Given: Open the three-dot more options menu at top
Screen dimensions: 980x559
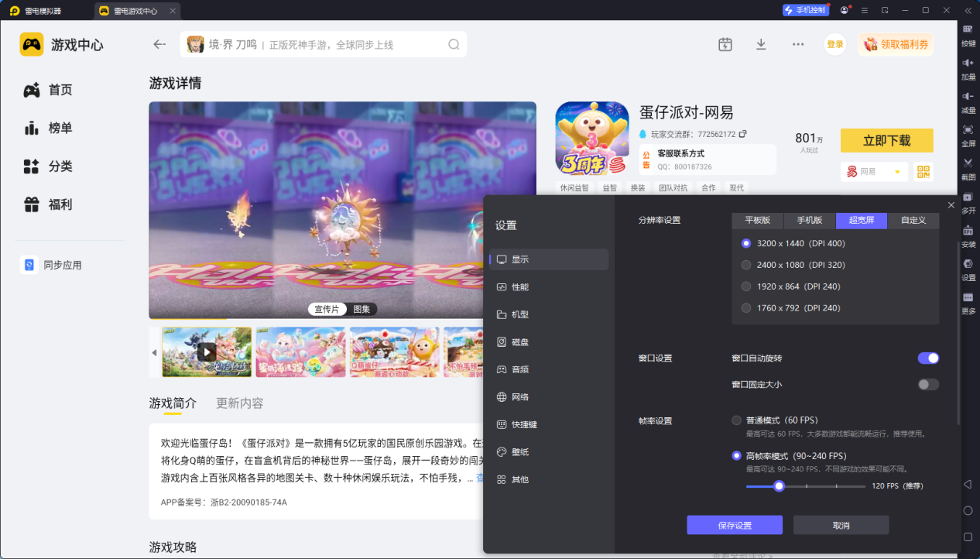Looking at the screenshot, I should click(797, 44).
